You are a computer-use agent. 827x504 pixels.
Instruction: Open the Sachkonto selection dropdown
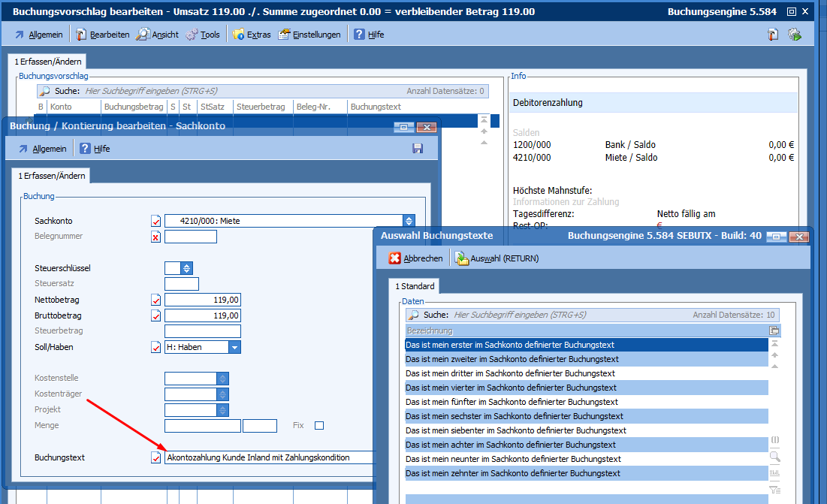pyautogui.click(x=409, y=221)
